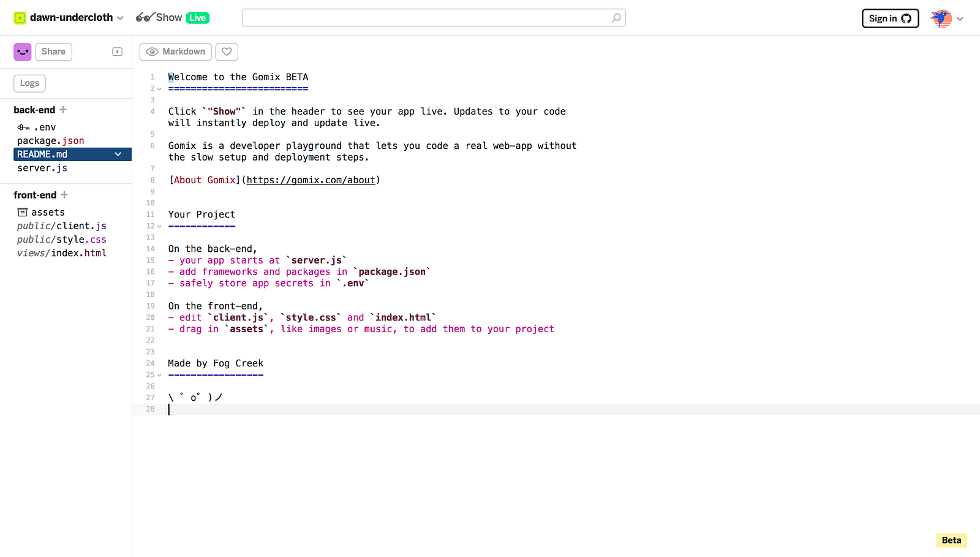Click the front-end section heading
The height and width of the screenshot is (557, 980).
click(35, 195)
